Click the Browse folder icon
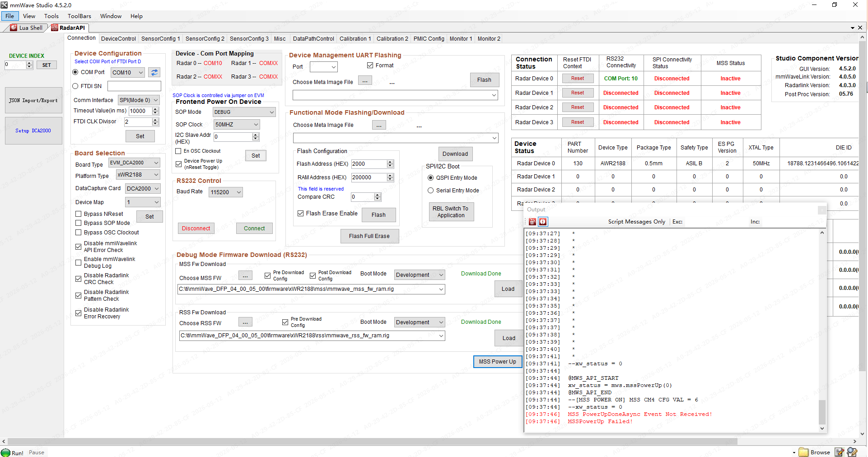Viewport: 868px width, 457px height. coord(803,452)
